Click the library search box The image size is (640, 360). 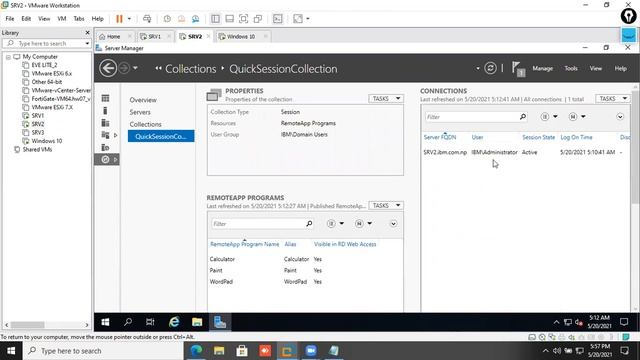(47, 43)
